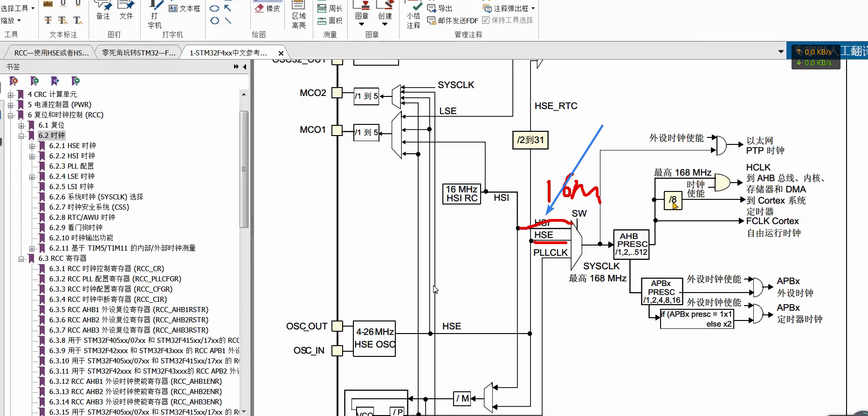
Task: Click the add new bookmark icon
Action: pos(34,81)
